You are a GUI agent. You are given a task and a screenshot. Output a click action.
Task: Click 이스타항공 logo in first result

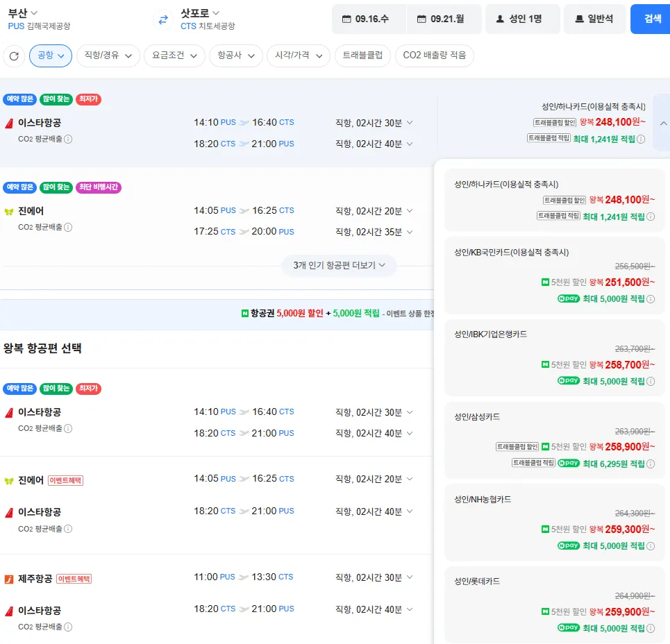(9, 124)
